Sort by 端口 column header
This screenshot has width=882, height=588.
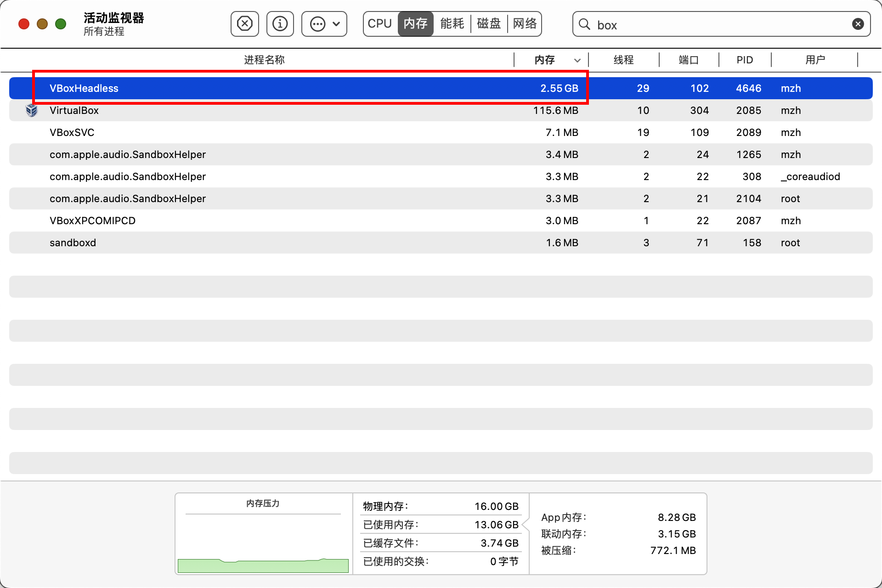689,60
